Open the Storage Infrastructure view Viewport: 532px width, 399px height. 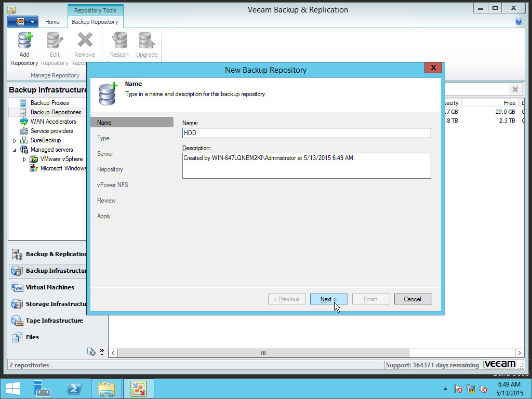pos(48,304)
